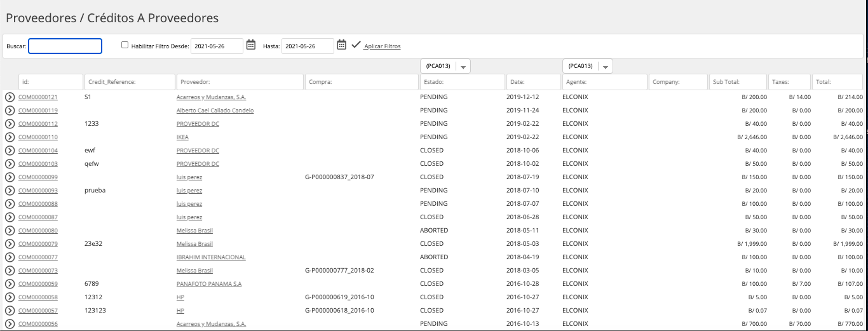Select purchase G-P000000619_2016-10 cell

point(340,297)
